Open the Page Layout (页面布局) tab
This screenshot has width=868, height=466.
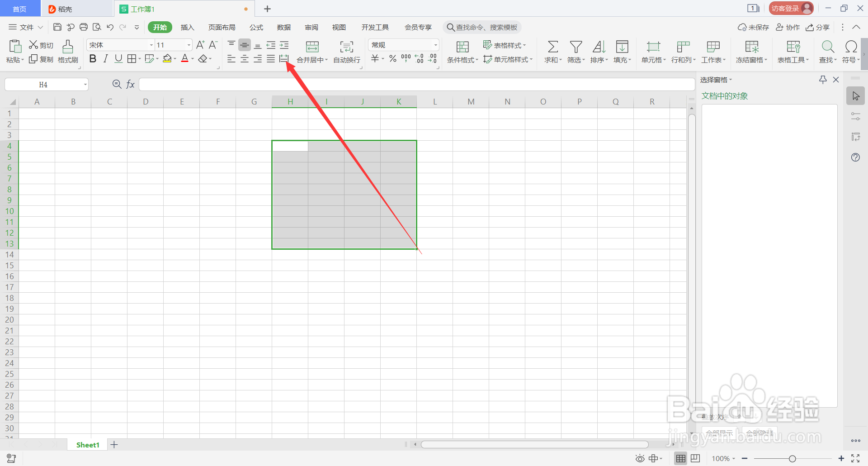point(222,28)
